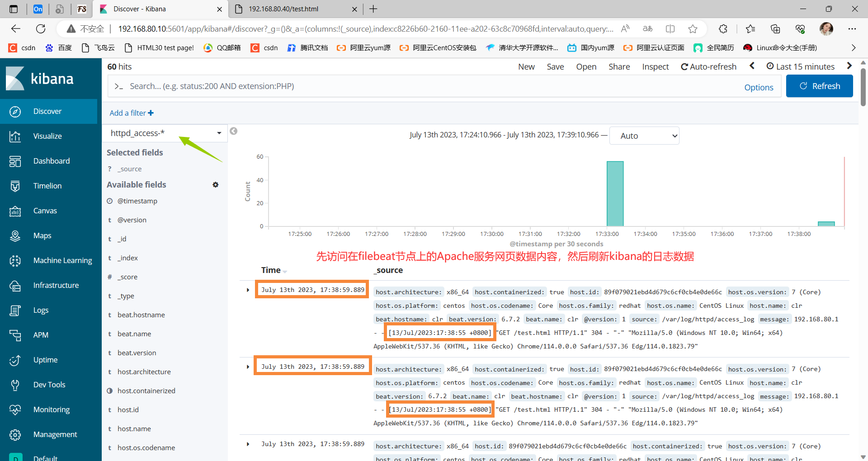This screenshot has height=461, width=868.
Task: Show more bookmarks chevron
Action: coord(854,48)
